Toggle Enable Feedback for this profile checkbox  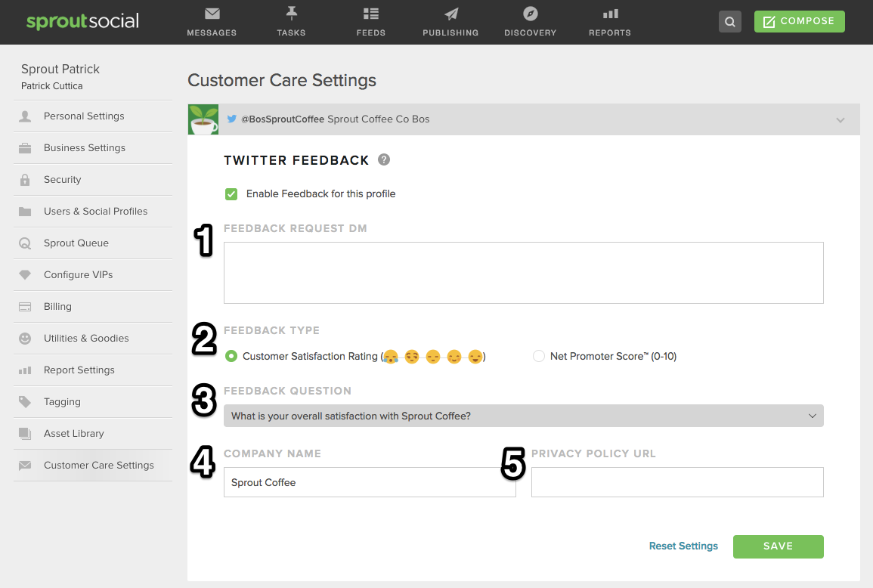[x=231, y=193]
